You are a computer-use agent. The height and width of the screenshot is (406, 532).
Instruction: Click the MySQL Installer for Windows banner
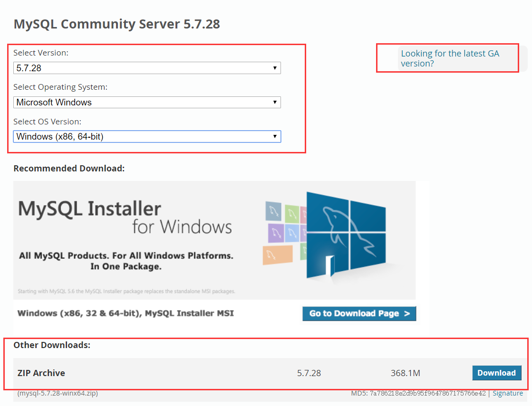(x=214, y=240)
